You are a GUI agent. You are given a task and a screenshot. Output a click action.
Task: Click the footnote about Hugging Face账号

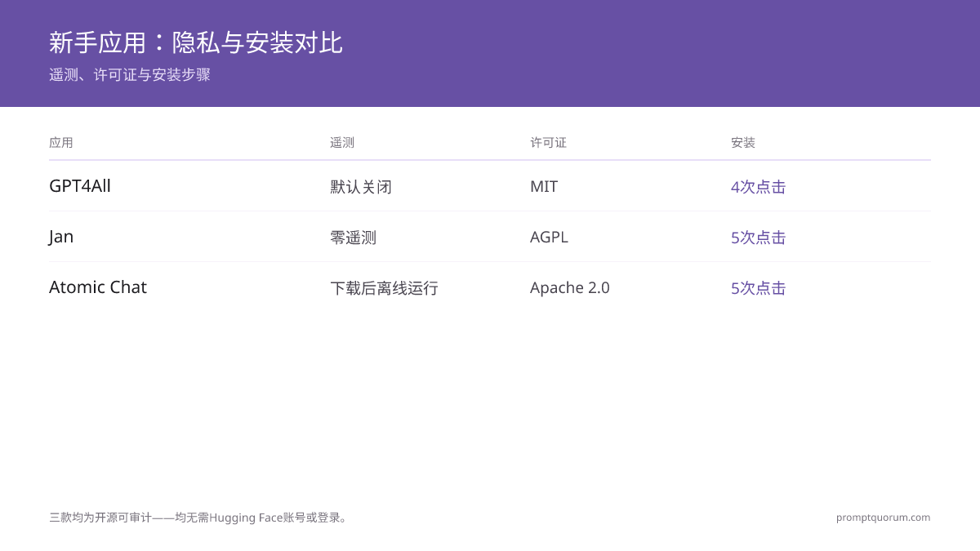[x=200, y=518]
